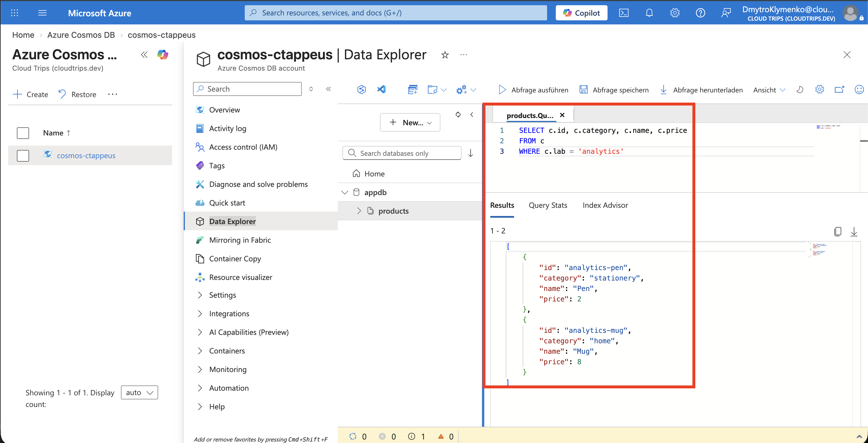Expand the Settings menu group
The width and height of the screenshot is (868, 443).
point(222,295)
